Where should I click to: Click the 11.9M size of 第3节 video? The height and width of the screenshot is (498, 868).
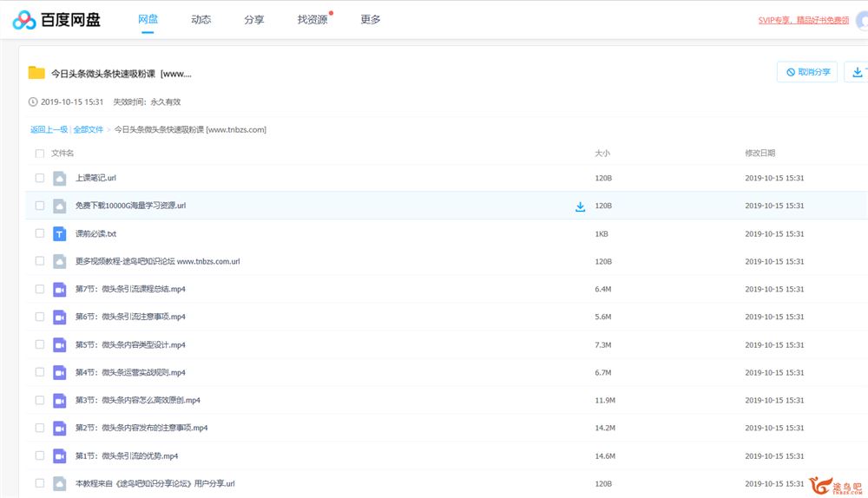click(x=605, y=400)
